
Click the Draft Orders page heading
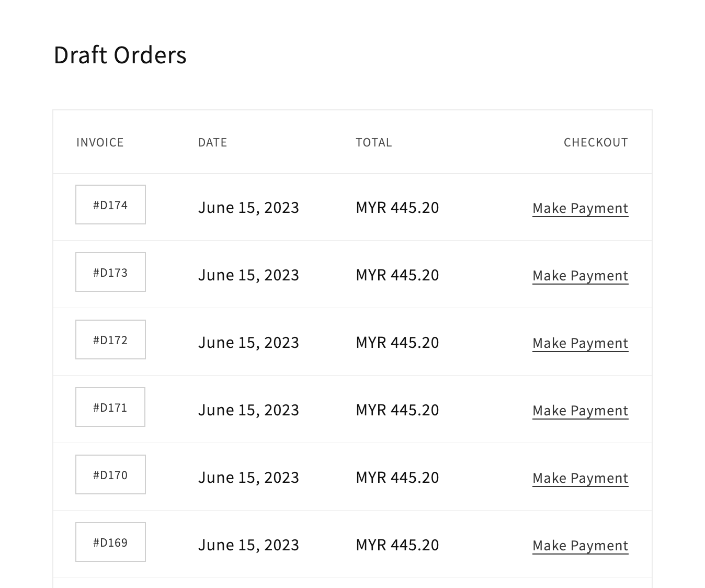click(120, 54)
